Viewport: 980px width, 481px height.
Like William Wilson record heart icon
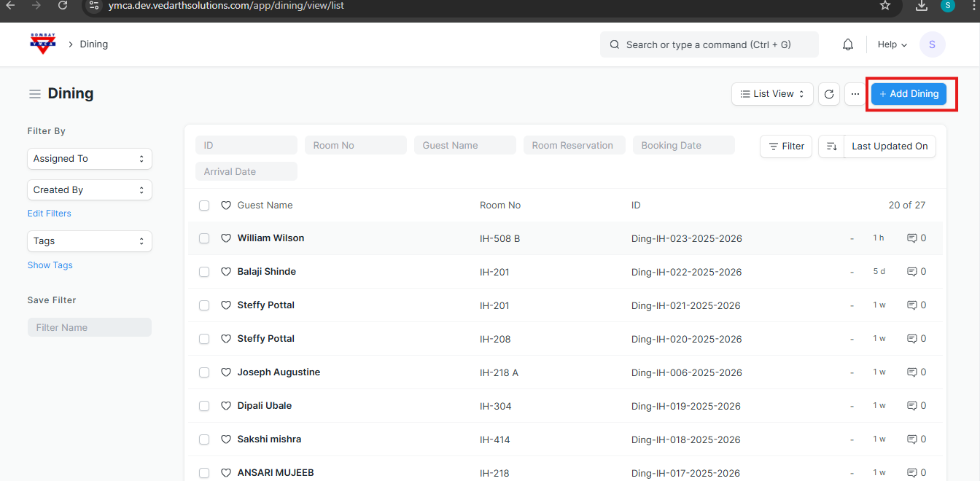coord(226,238)
